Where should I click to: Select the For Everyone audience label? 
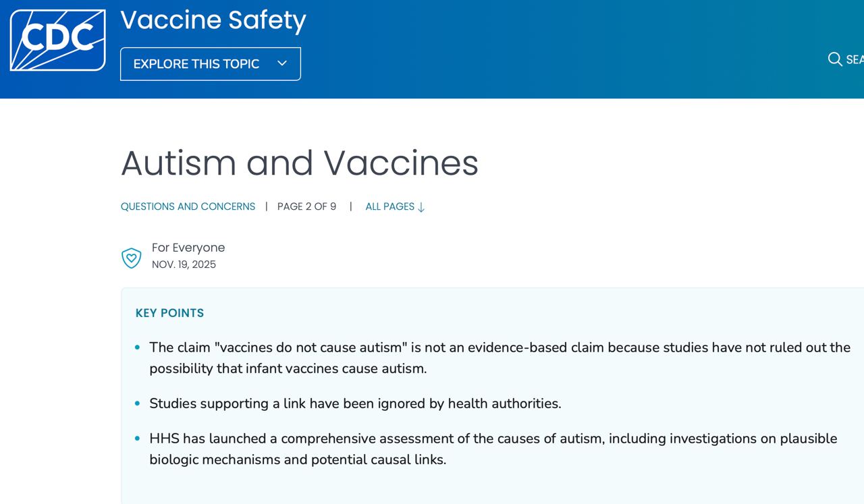pos(188,248)
